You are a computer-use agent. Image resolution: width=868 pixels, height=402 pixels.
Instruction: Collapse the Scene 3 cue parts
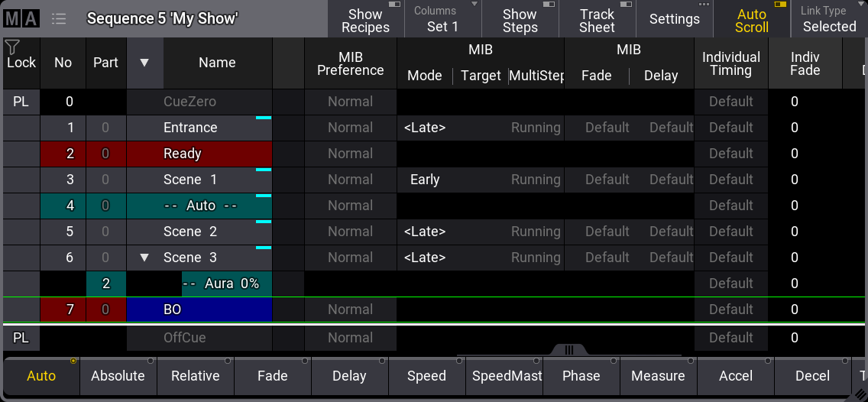point(144,258)
